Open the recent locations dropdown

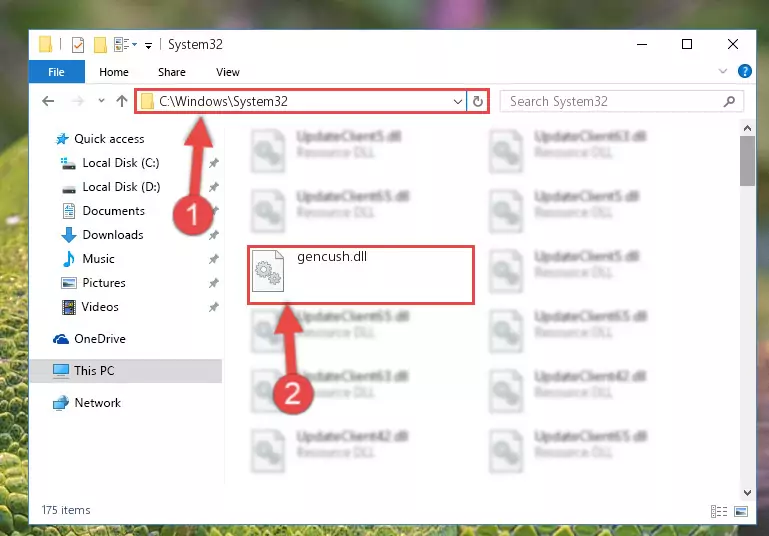[x=101, y=101]
